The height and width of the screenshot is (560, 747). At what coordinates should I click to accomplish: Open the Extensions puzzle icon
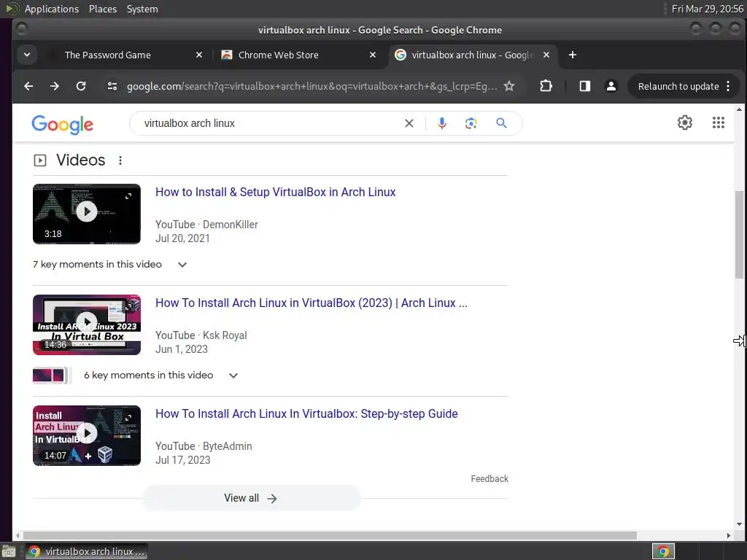546,86
